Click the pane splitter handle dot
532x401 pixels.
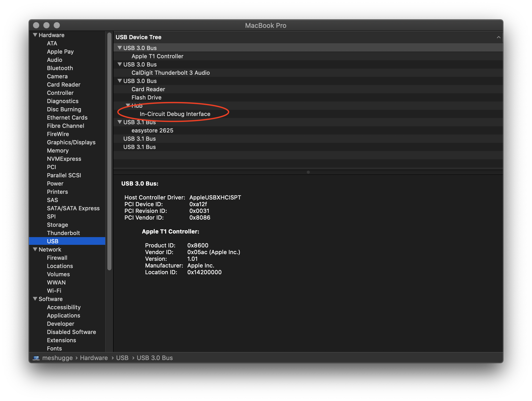pyautogui.click(x=308, y=172)
